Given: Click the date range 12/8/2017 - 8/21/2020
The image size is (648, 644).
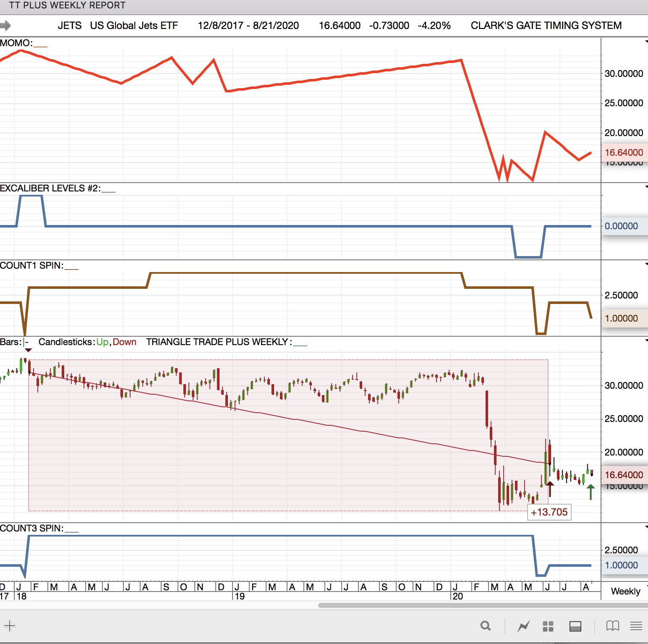Looking at the screenshot, I should 248,26.
